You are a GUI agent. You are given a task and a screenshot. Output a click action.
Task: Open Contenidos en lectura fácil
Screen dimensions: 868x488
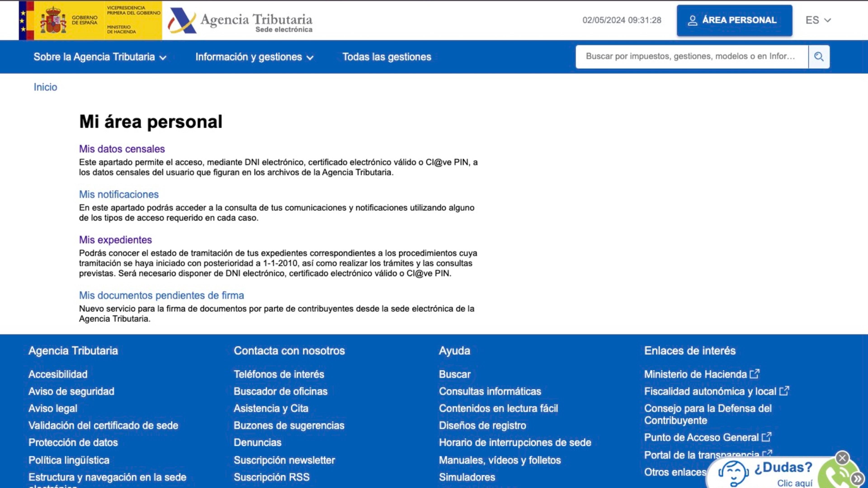point(498,408)
